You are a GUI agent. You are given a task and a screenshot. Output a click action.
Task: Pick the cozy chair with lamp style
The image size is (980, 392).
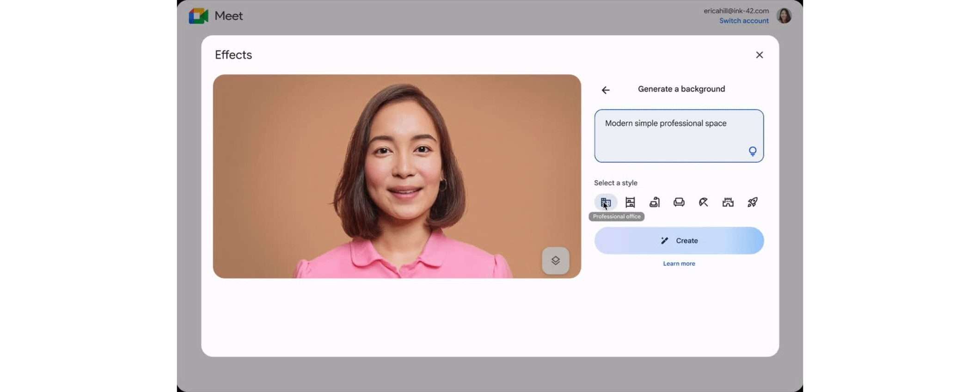point(655,202)
